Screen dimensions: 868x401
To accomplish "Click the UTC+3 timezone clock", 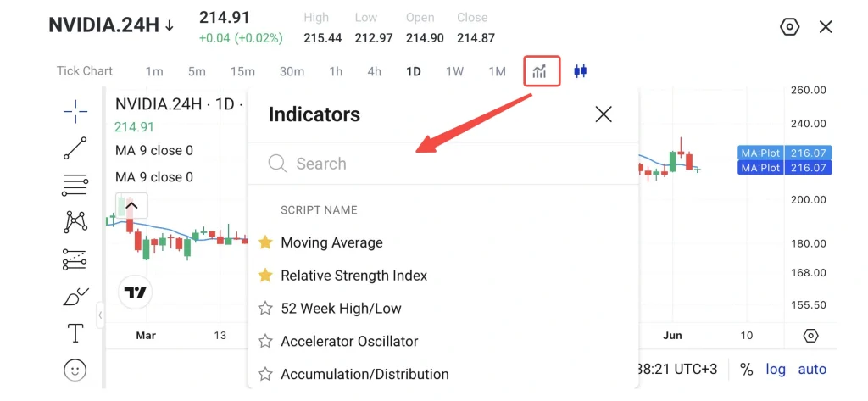I will pyautogui.click(x=678, y=370).
